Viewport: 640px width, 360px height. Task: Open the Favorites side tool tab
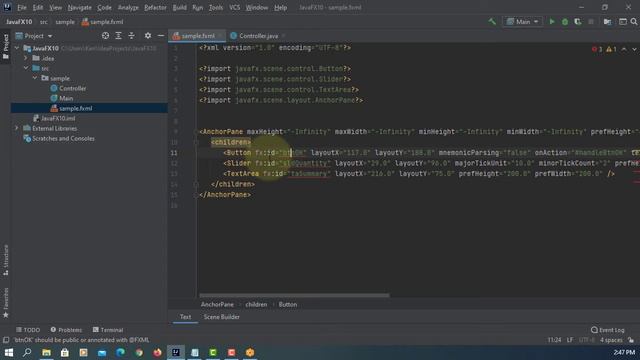[6, 302]
